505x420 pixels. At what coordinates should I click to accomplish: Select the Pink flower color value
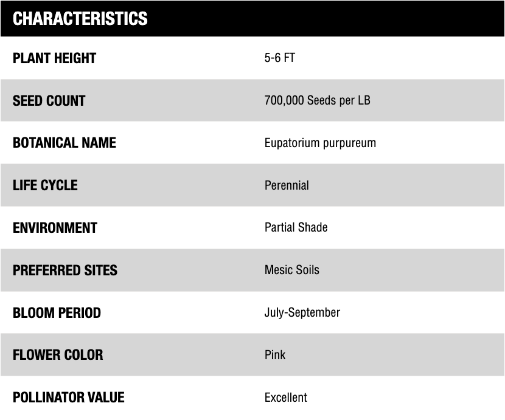point(275,354)
